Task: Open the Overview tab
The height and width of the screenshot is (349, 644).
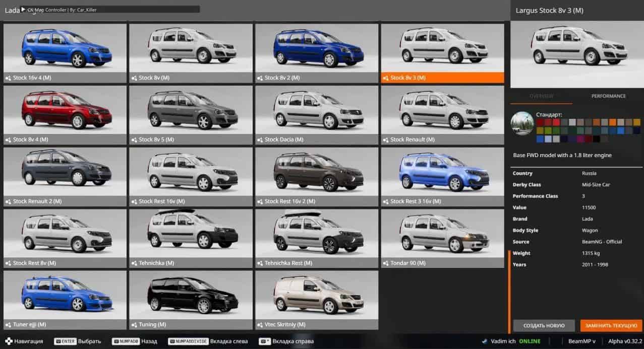Action: (x=541, y=96)
